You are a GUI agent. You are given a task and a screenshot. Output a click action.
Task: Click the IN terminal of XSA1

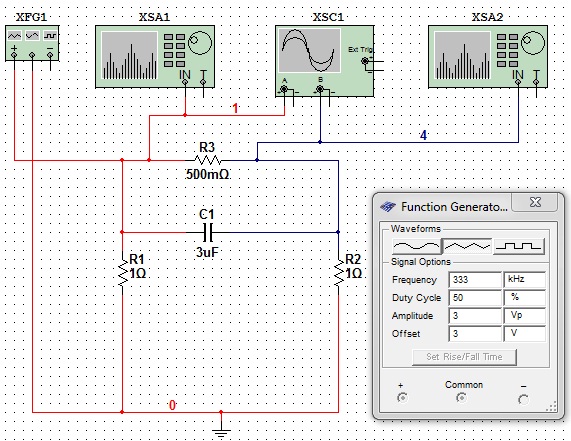[x=185, y=82]
